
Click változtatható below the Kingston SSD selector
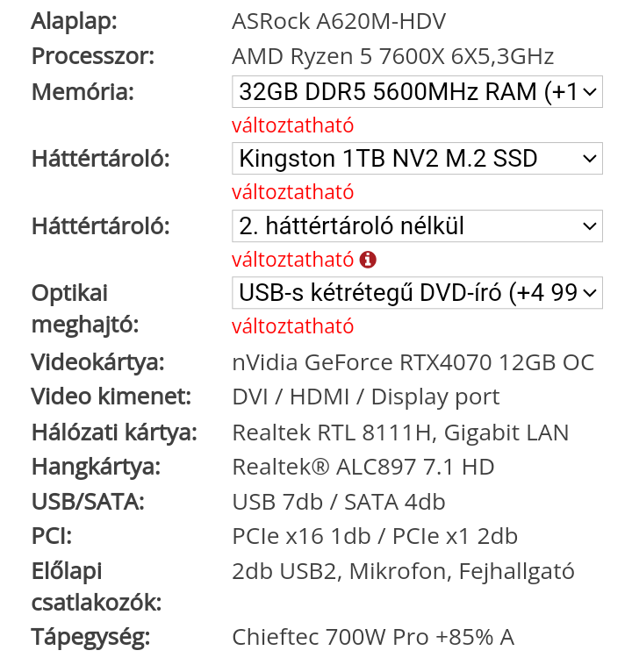[x=293, y=192]
